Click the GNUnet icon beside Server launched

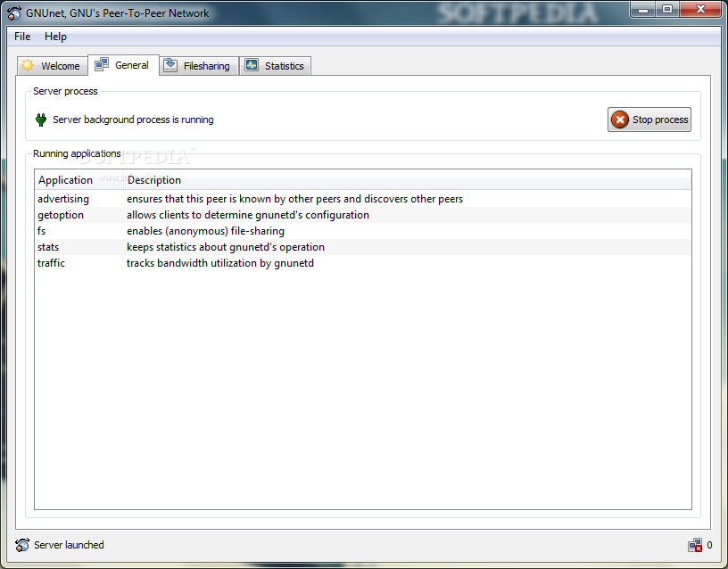point(21,545)
